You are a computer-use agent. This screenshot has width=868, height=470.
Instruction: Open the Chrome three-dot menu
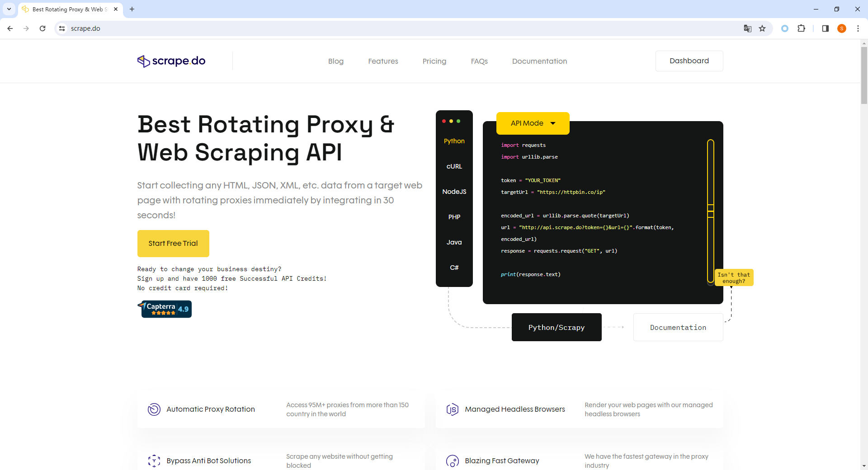click(x=858, y=28)
